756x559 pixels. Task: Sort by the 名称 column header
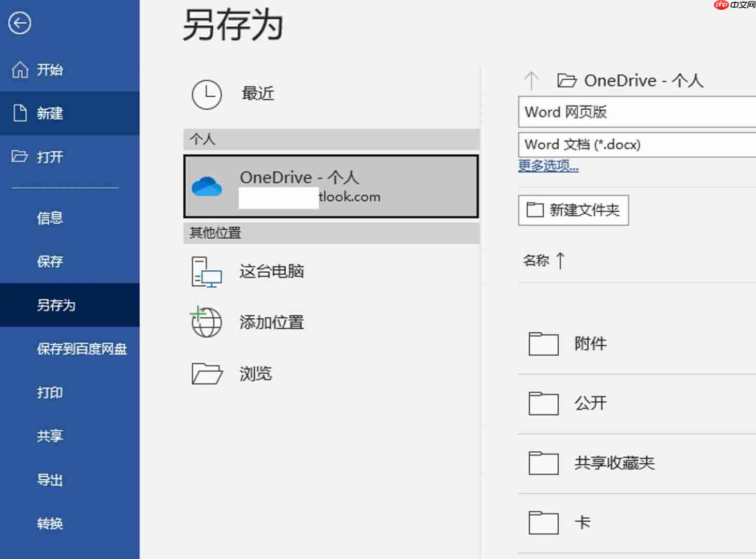click(x=536, y=260)
